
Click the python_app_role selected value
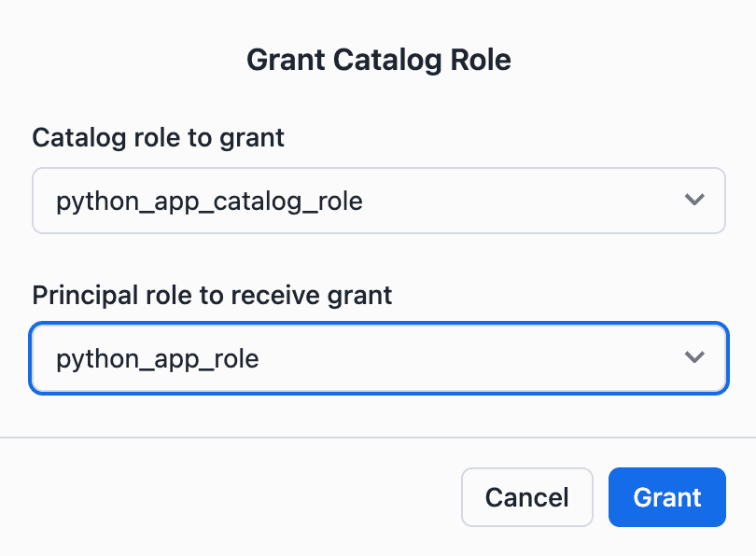[x=158, y=358]
